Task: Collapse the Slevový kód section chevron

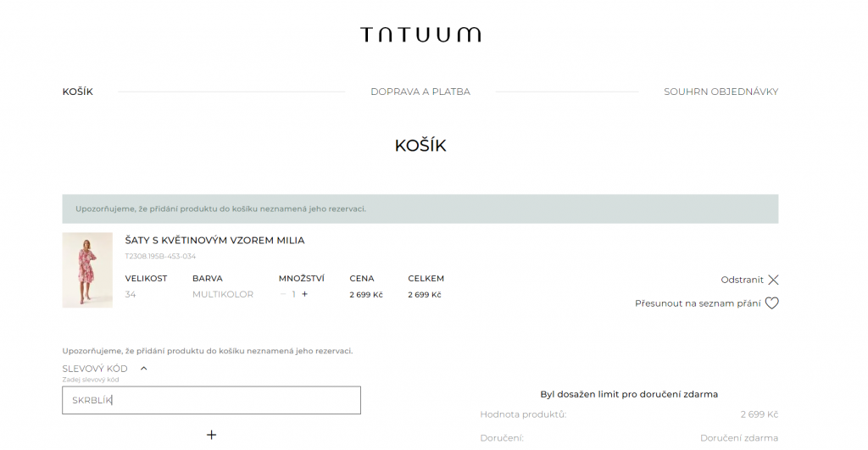Action: tap(144, 368)
